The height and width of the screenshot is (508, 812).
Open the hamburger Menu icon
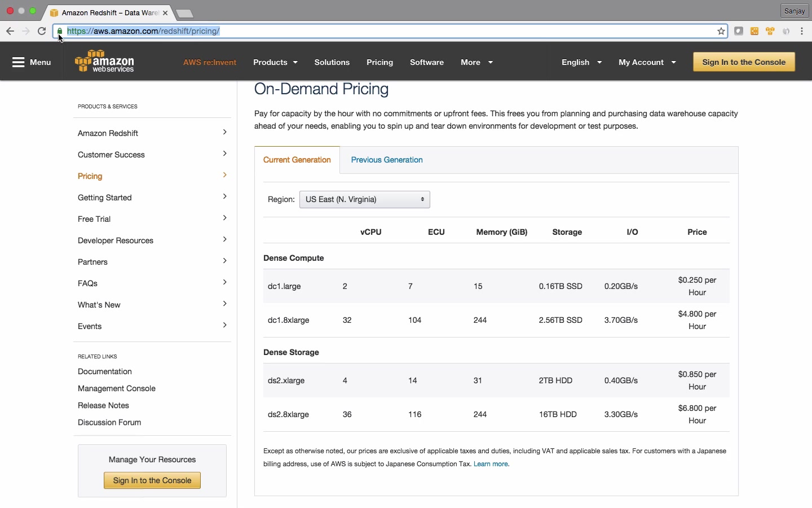coord(19,63)
